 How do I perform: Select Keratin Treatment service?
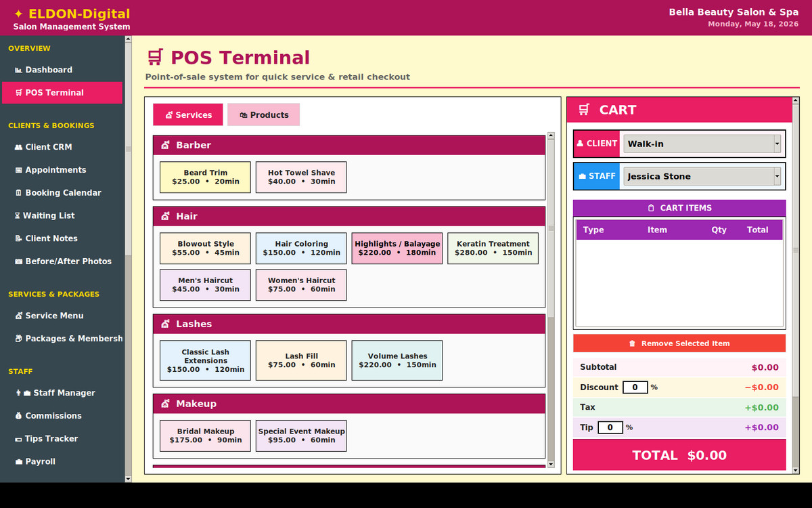493,249
